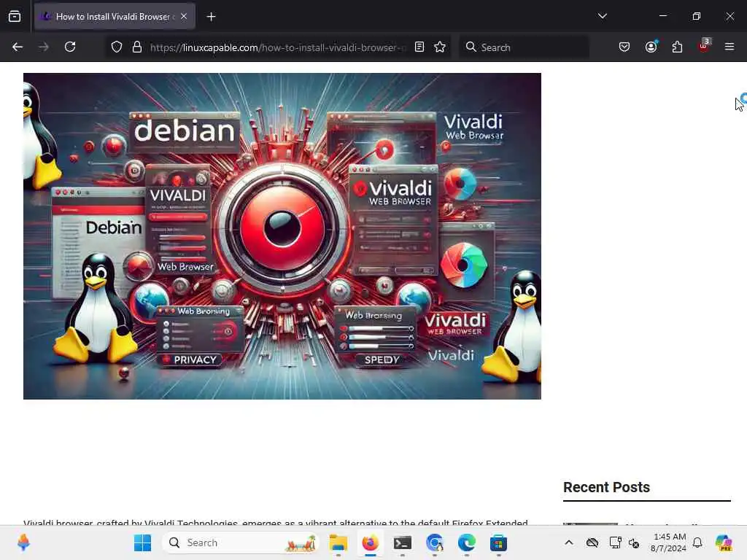
Task: Open the notifications bell
Action: pos(697,542)
